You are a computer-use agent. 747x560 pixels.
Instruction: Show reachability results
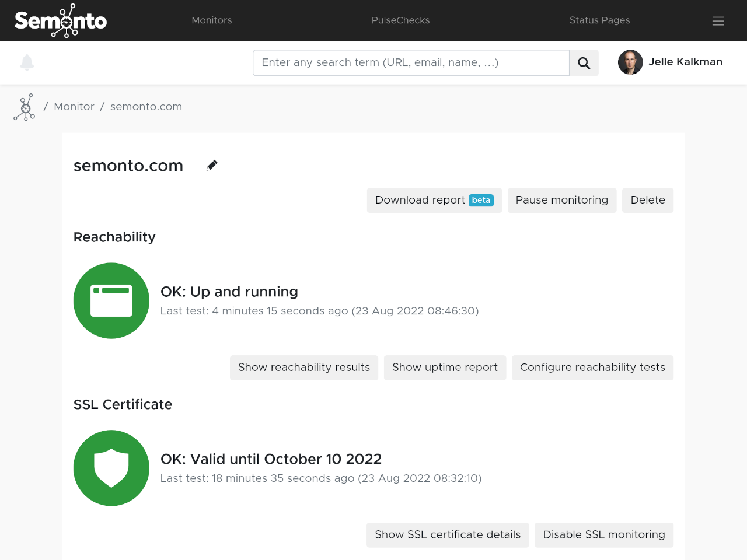point(303,367)
